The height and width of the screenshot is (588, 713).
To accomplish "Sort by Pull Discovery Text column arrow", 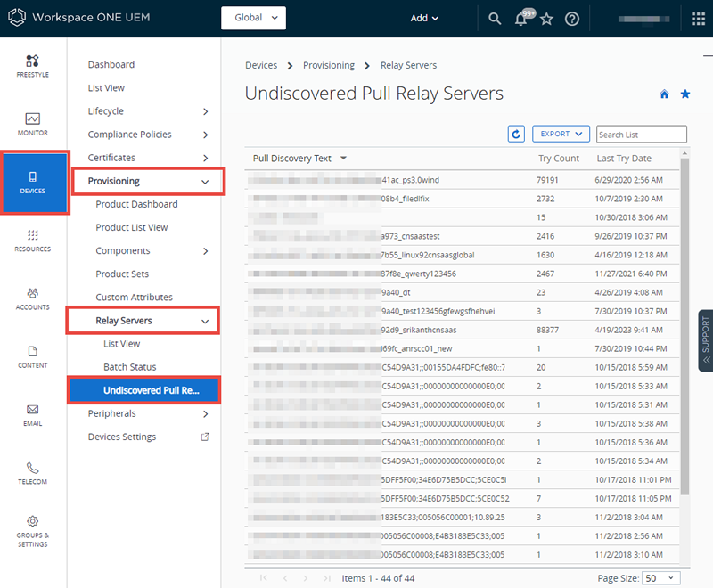I will pos(343,158).
